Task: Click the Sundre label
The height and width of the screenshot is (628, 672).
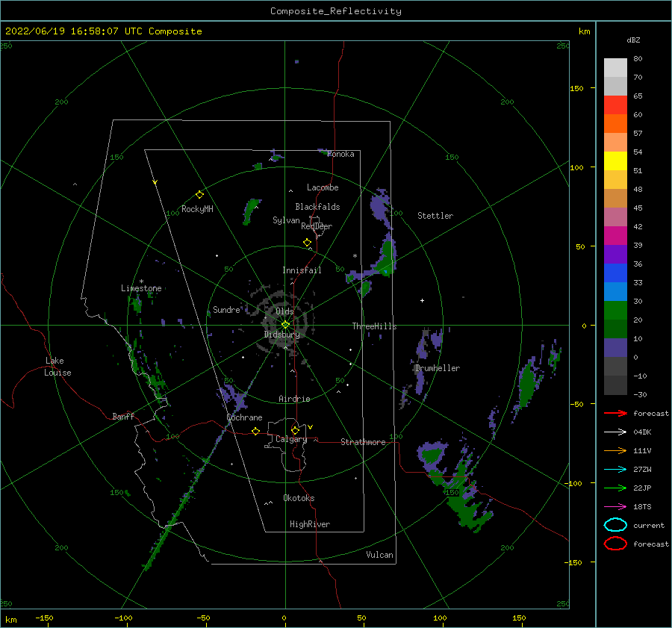Action: [x=226, y=309]
